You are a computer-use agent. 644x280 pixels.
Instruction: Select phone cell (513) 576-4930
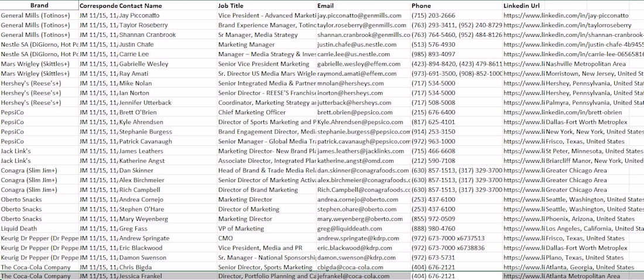(x=456, y=45)
